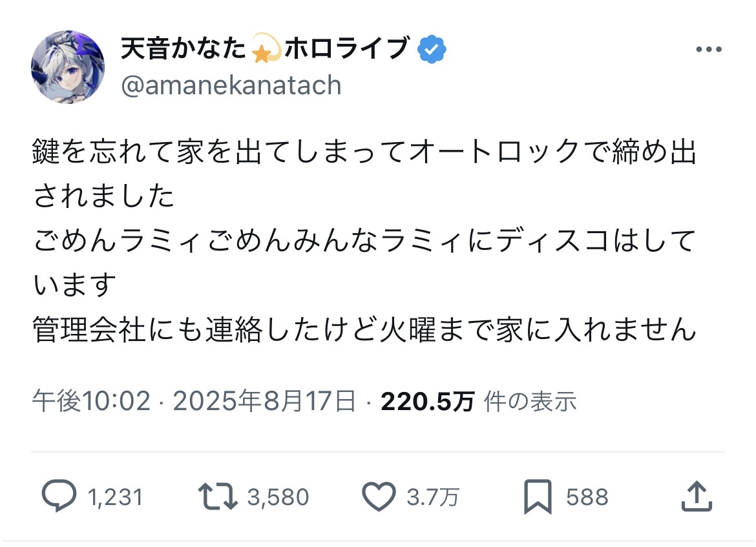Like the post with the heart icon
Image resolution: width=756 pixels, height=547 pixels.
click(x=378, y=497)
